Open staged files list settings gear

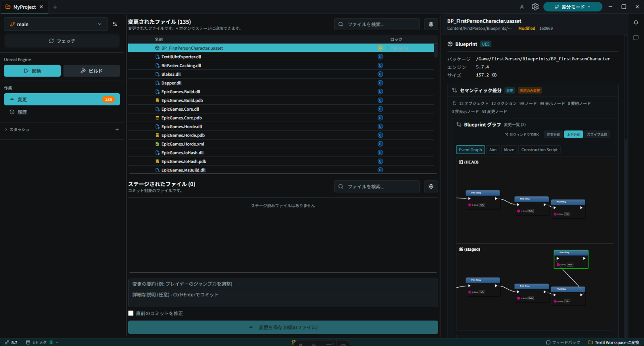431,186
